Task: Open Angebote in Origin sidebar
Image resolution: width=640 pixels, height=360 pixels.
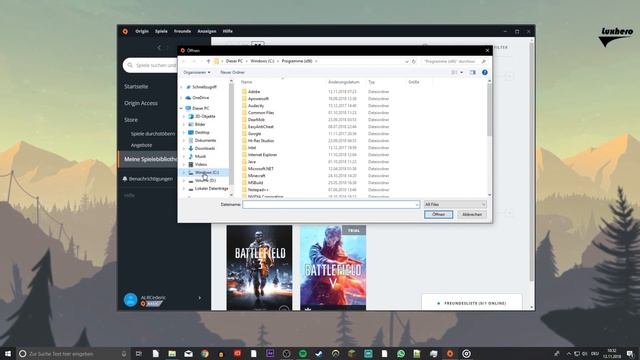Action: pyautogui.click(x=141, y=145)
